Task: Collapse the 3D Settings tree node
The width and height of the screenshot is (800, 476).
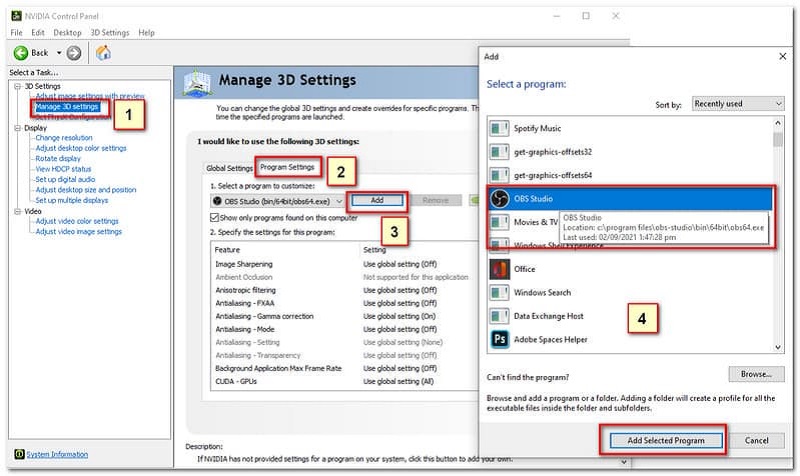Action: point(18,86)
